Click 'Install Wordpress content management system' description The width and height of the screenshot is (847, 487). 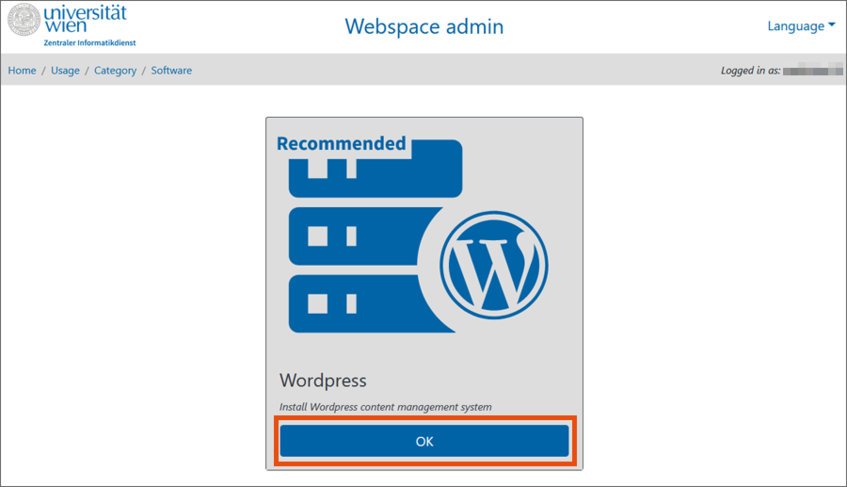[385, 407]
